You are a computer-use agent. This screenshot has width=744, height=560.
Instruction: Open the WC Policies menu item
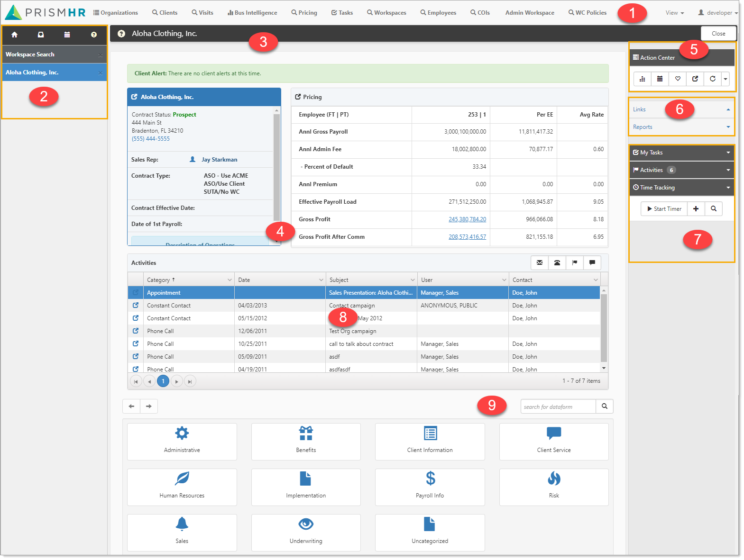coord(588,13)
